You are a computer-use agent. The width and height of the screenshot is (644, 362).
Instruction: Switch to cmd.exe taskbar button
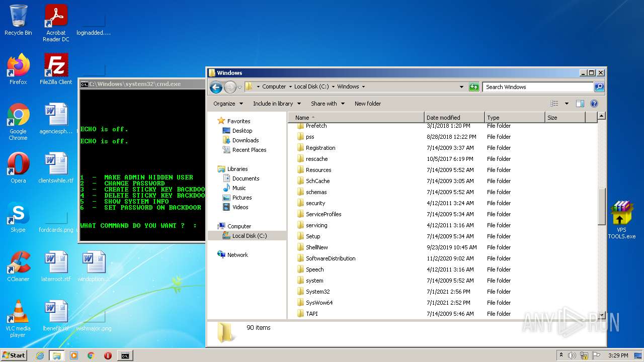[125, 355]
